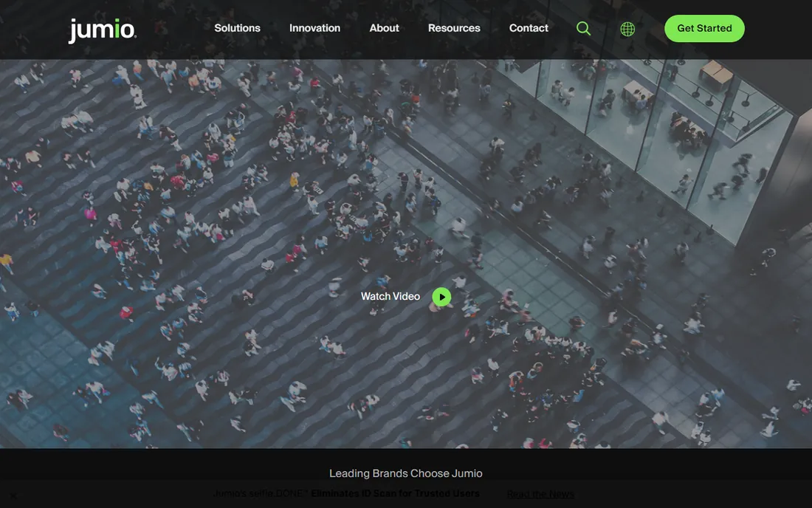
Task: Open the About menu
Action: [x=384, y=28]
